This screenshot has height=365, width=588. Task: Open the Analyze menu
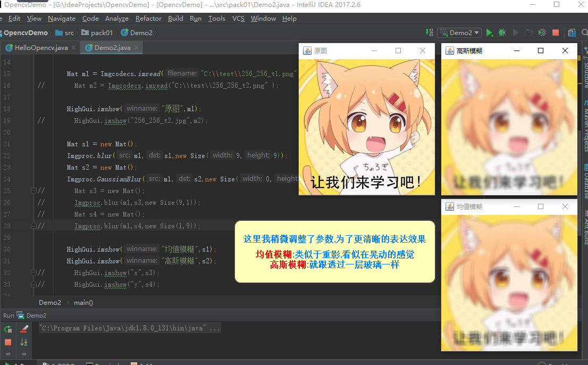[x=116, y=19]
